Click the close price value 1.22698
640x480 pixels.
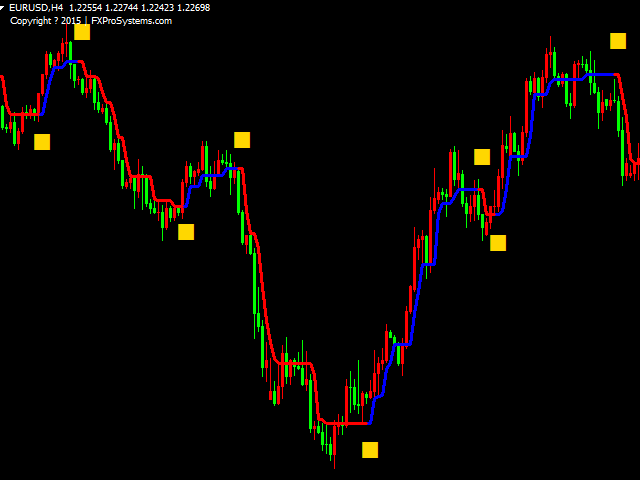192,8
